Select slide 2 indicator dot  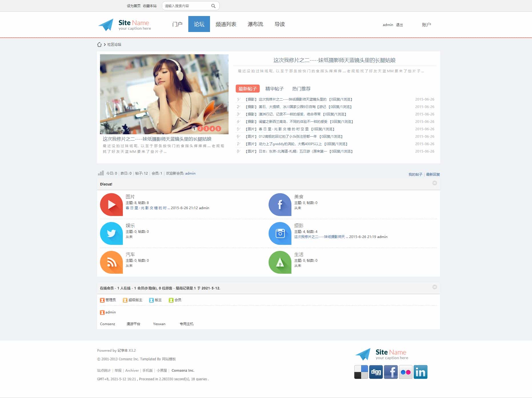tap(200, 129)
